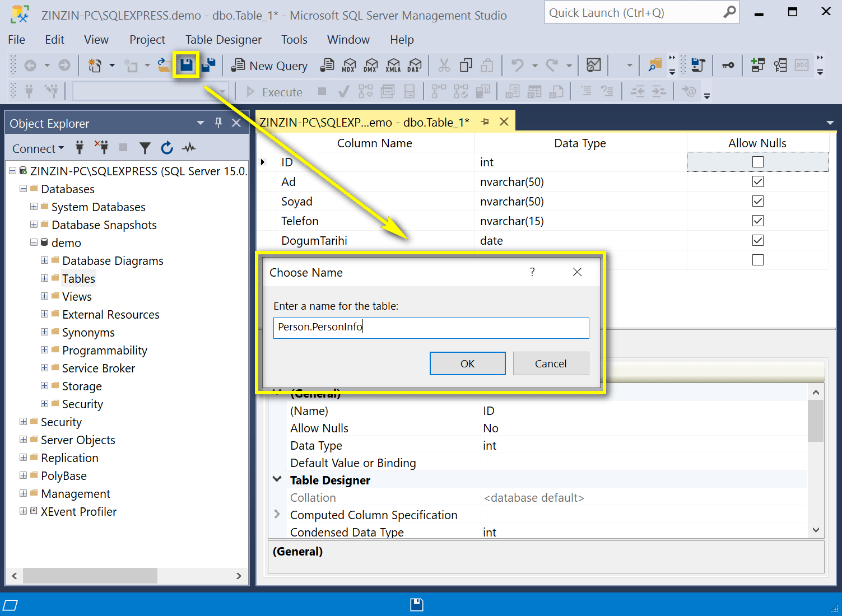The width and height of the screenshot is (842, 616).
Task: Collapse the Table Designer properties section
Action: click(277, 479)
